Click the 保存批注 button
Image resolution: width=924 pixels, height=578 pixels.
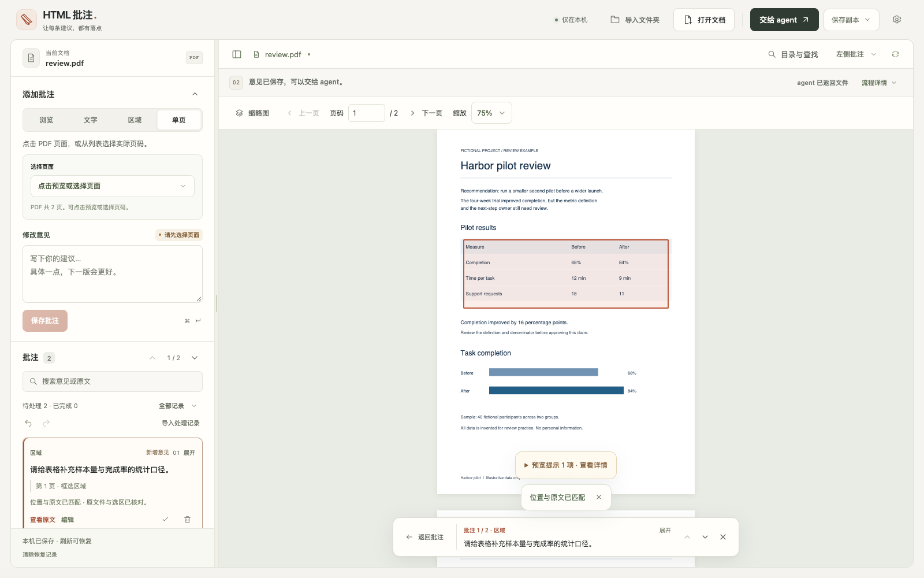point(45,321)
